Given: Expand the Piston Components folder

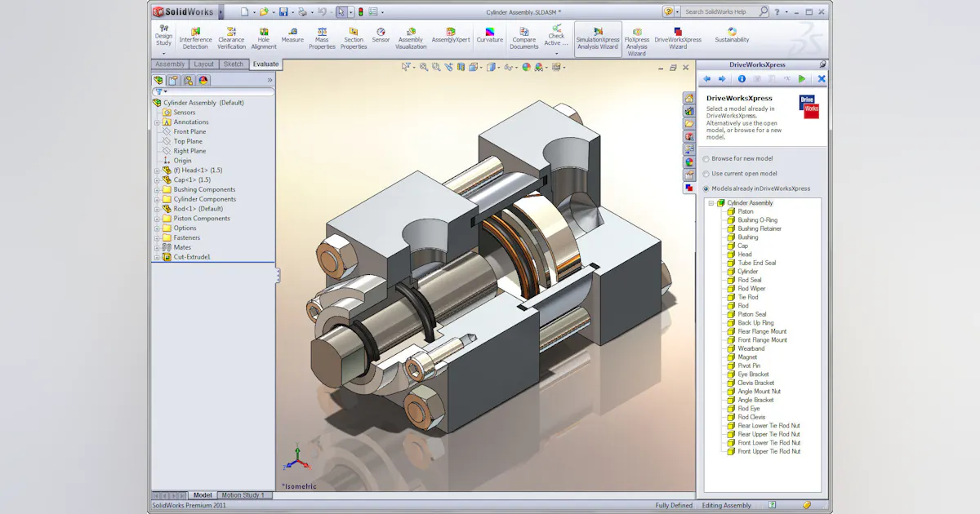Looking at the screenshot, I should point(157,219).
